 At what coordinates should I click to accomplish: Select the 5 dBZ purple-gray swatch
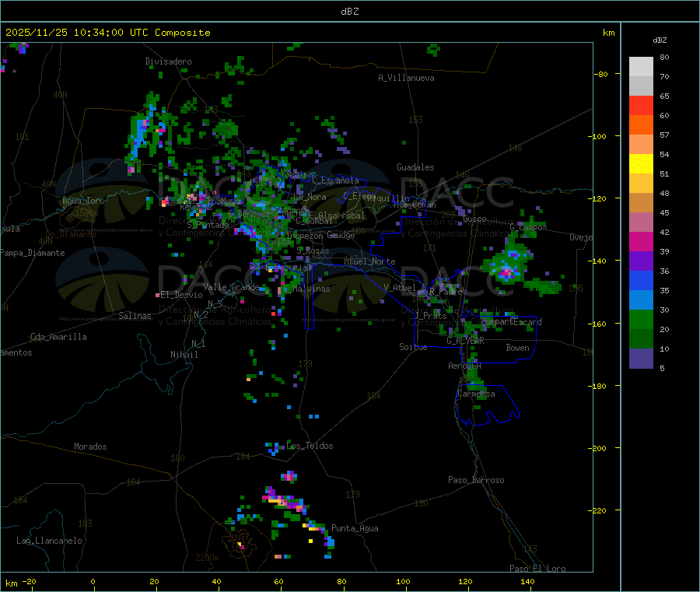[641, 359]
